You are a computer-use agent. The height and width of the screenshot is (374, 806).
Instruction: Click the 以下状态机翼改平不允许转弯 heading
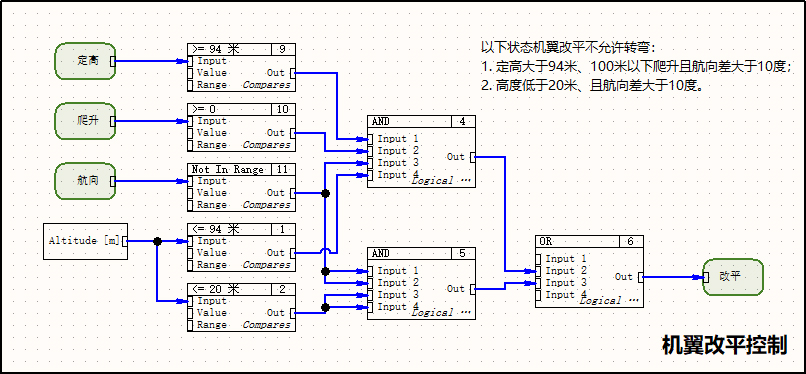tap(569, 48)
